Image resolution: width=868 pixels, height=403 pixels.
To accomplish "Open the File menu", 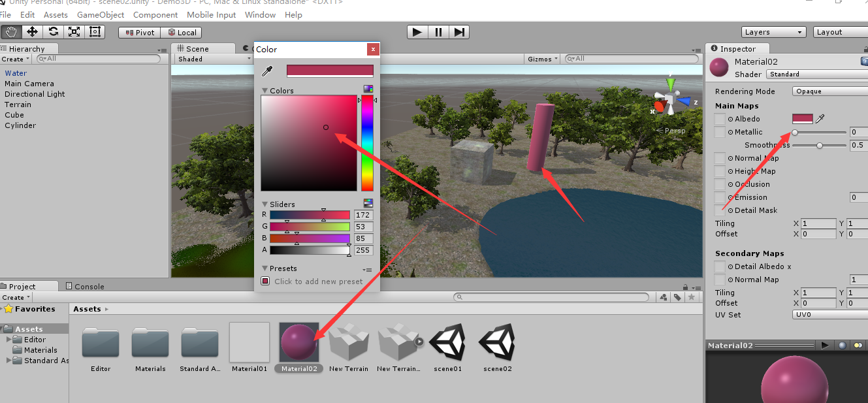I will 6,14.
